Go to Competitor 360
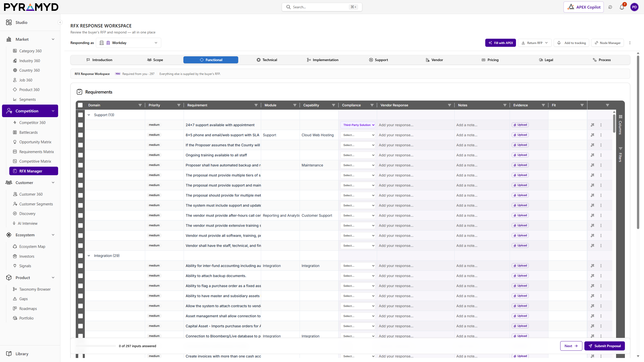This screenshot has width=644, height=362. (x=32, y=122)
